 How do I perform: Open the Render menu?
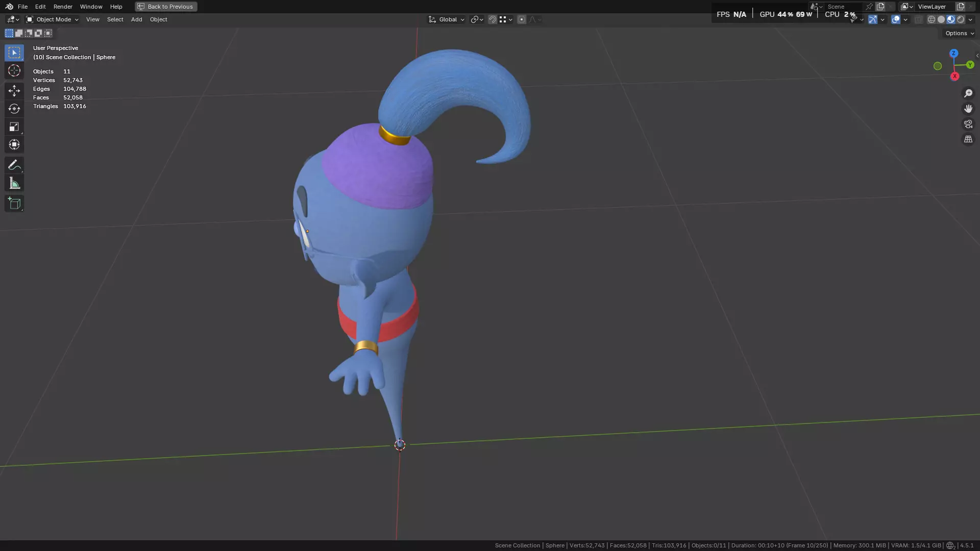[x=63, y=7]
